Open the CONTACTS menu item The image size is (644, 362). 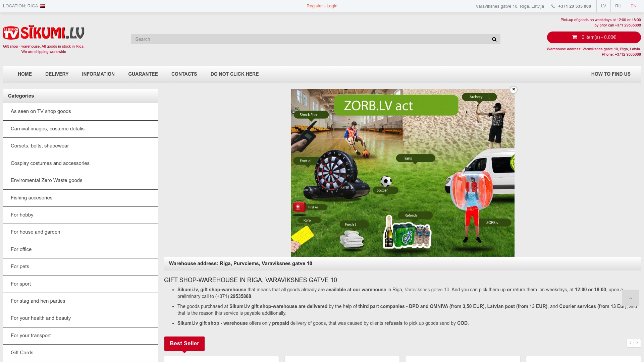tap(184, 74)
